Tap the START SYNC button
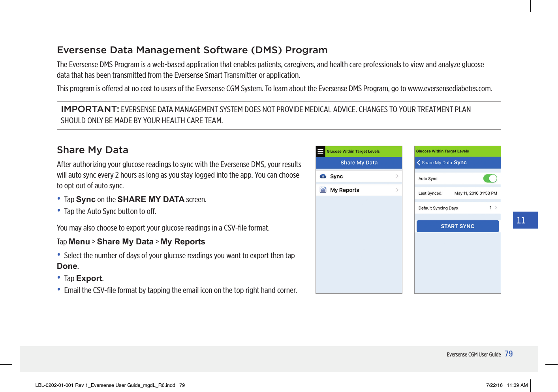Screen dimensions: 558x392 [458, 226]
